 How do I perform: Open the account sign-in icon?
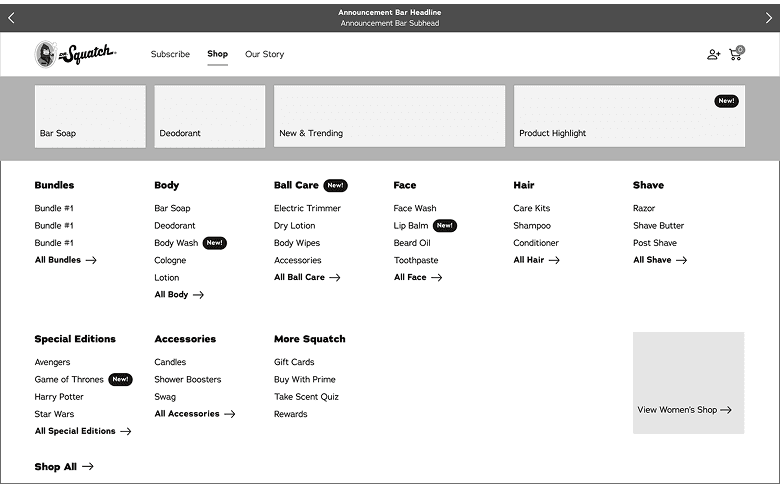(x=713, y=54)
